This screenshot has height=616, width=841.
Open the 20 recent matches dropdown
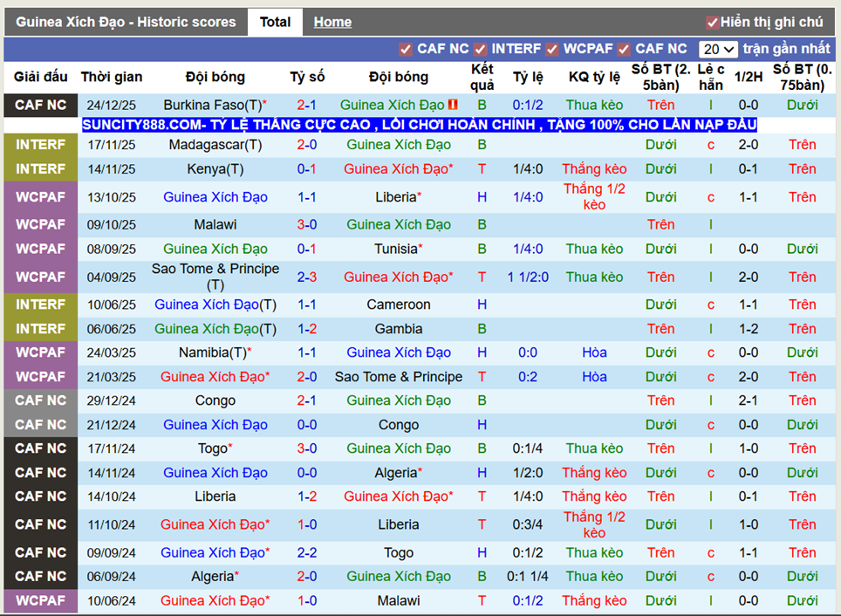click(718, 50)
